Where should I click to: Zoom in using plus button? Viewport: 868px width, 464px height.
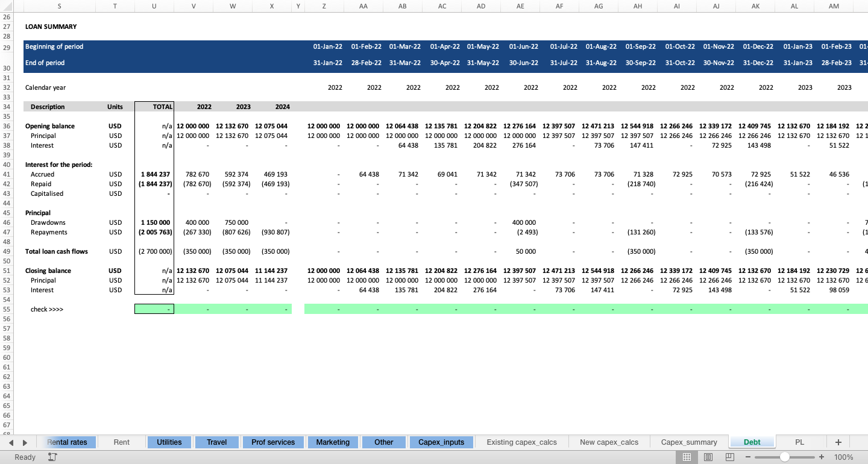coord(822,457)
